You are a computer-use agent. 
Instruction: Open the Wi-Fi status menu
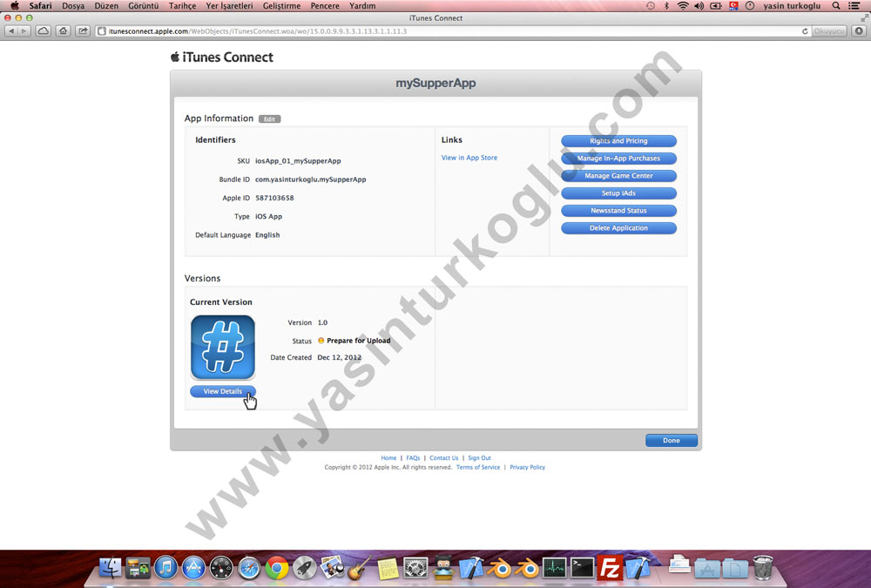coord(683,5)
